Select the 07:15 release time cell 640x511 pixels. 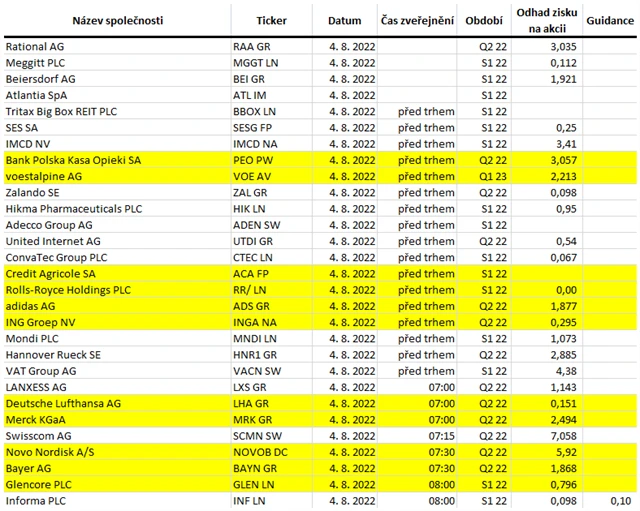pyautogui.click(x=440, y=436)
